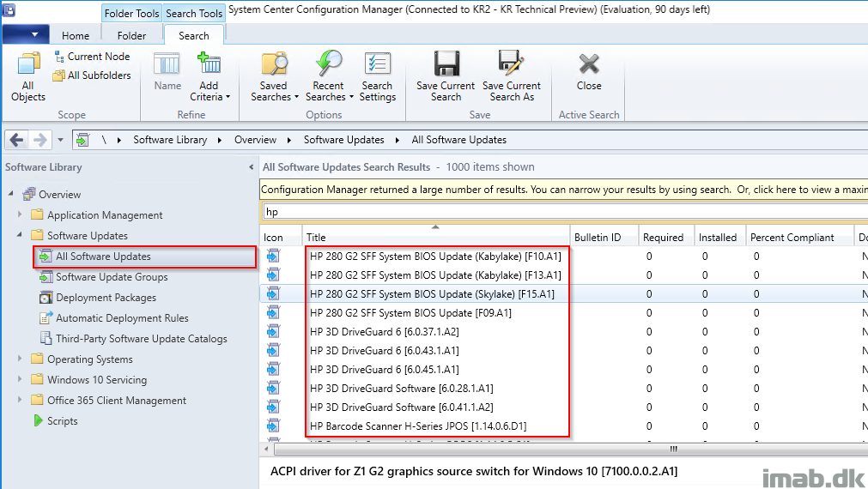
Task: Select HP 280 G2 BIOS Update F09.A1
Action: [x=410, y=312]
